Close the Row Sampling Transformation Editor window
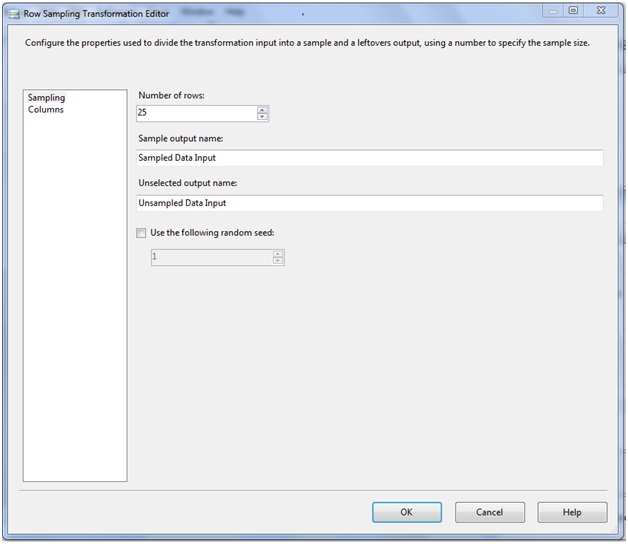This screenshot has height=544, width=628. pos(603,10)
